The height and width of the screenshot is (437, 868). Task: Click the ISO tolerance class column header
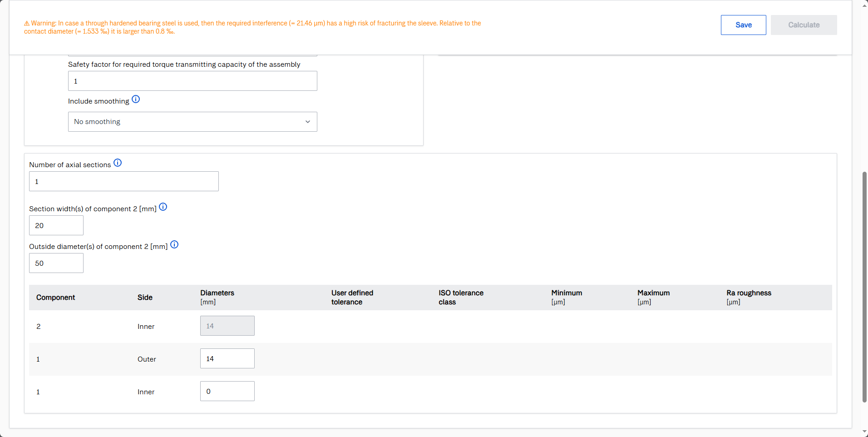pos(461,298)
